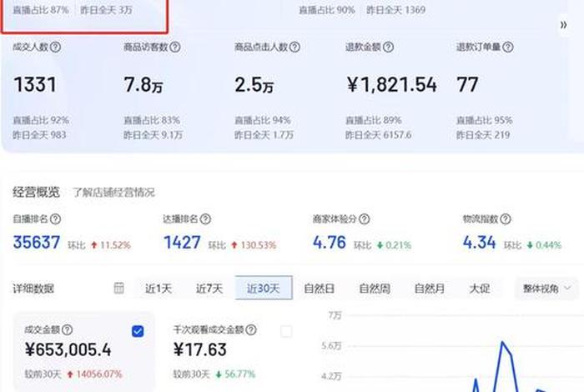Check the 千次观看成交金额 checkbox
This screenshot has width=584, height=392.
286,331
